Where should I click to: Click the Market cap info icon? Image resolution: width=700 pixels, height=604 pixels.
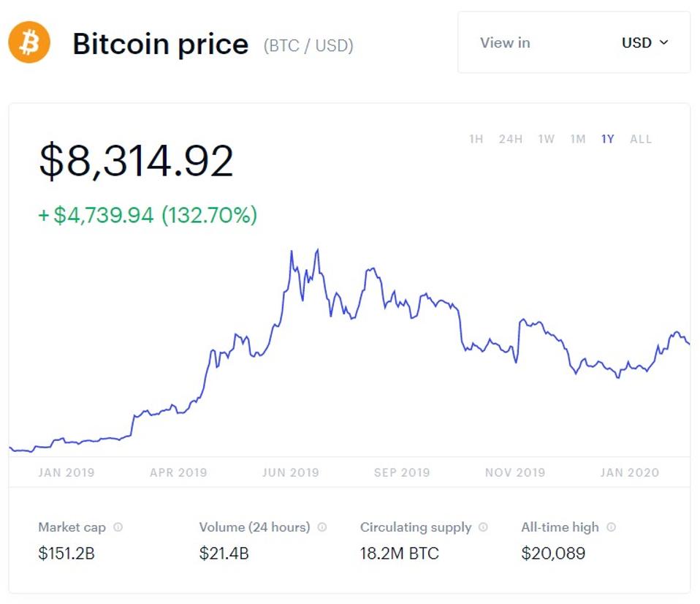[x=118, y=527]
